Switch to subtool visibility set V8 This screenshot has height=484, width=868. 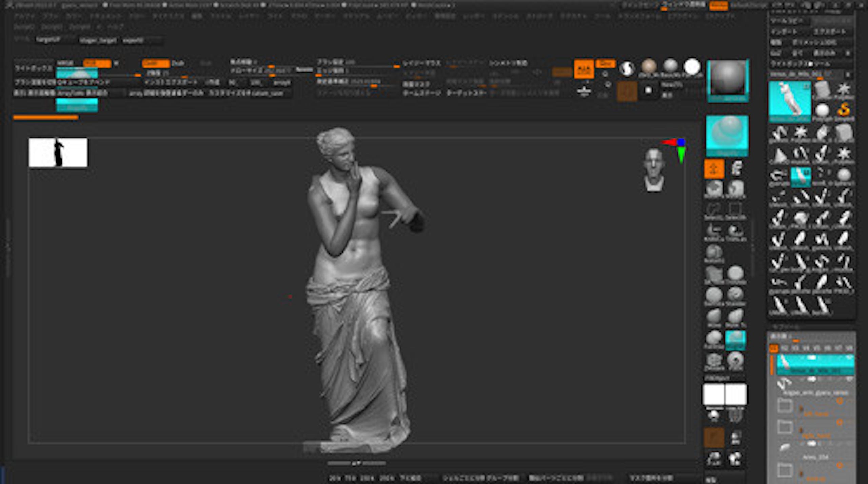(x=849, y=348)
